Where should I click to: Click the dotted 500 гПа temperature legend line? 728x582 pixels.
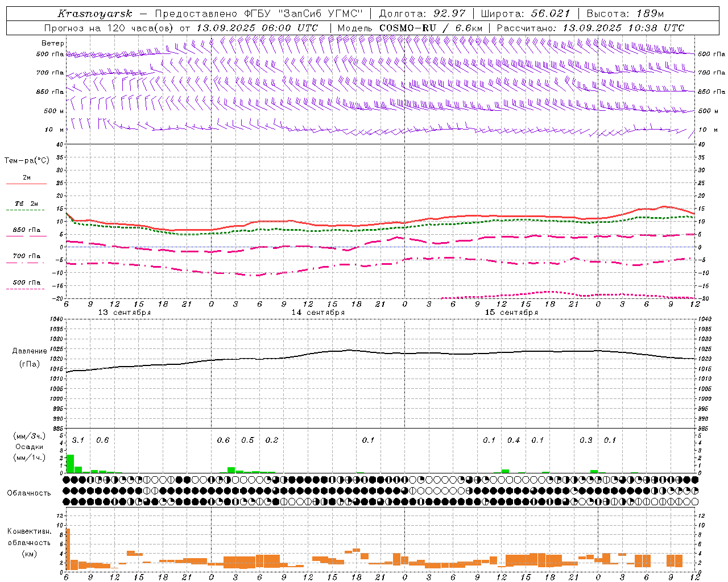point(26,289)
